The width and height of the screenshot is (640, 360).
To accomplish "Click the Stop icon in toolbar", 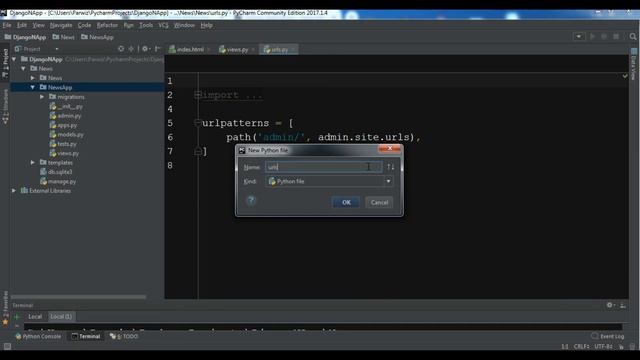I will pyautogui.click(x=616, y=37).
